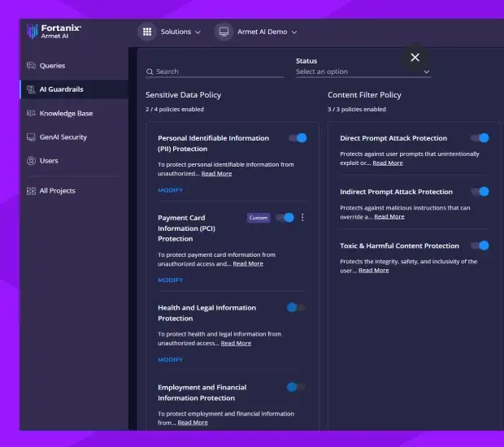Click the Armet AI Demo monitor icon
Viewport: 504px width, 447px height.
click(224, 32)
